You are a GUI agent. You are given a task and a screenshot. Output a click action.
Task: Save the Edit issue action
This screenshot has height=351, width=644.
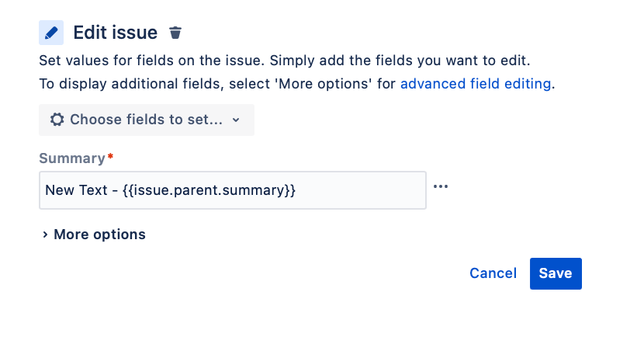(x=556, y=273)
